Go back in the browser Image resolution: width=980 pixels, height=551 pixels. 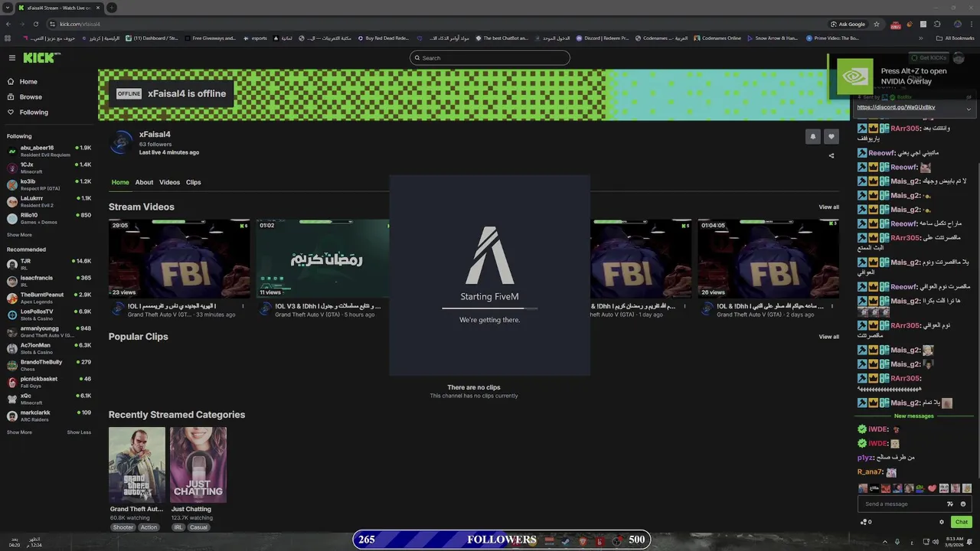(x=8, y=24)
